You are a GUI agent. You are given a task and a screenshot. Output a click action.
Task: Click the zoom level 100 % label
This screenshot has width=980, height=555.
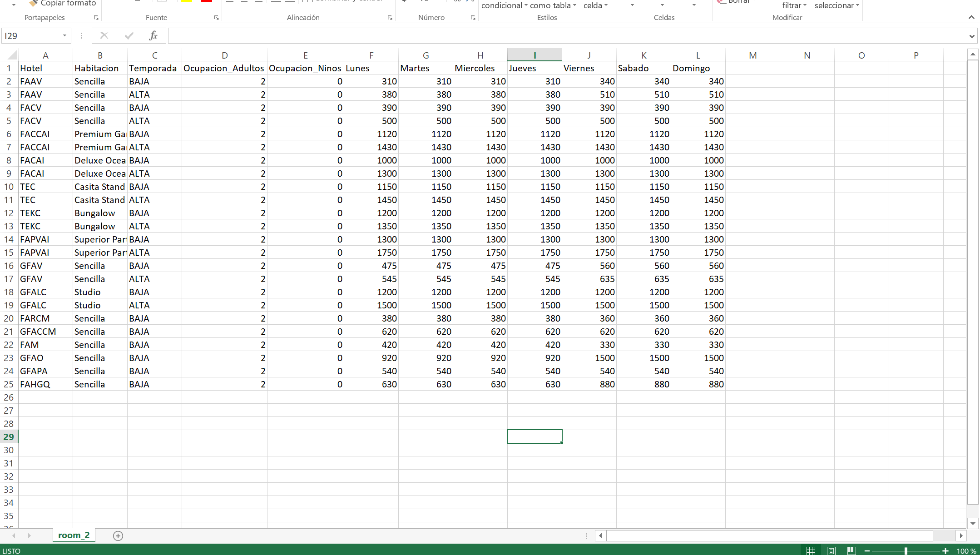(x=966, y=550)
